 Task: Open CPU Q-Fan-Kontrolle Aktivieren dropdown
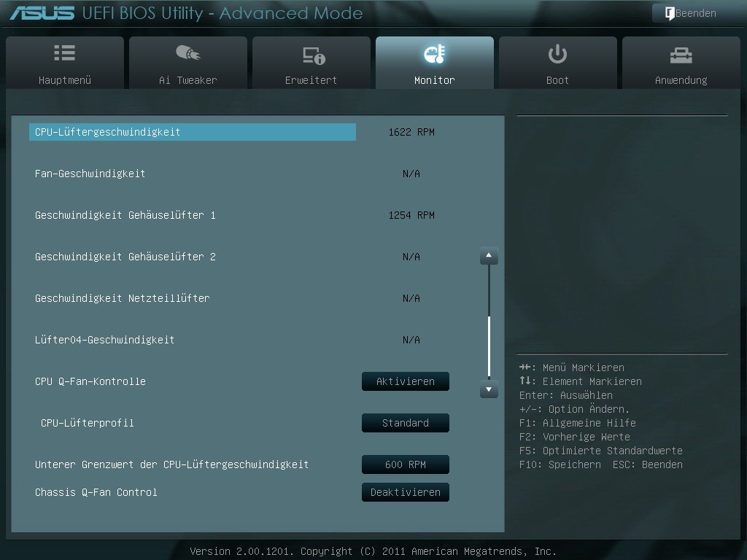[406, 381]
